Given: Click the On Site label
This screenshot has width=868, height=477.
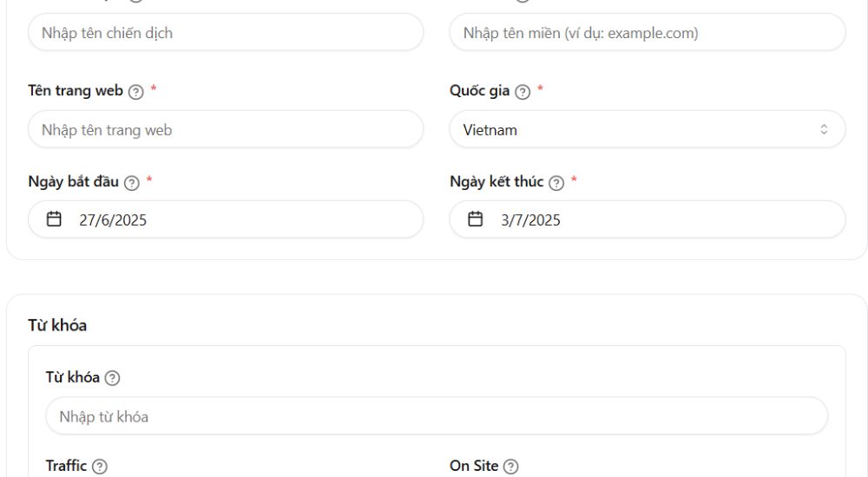Looking at the screenshot, I should [475, 466].
